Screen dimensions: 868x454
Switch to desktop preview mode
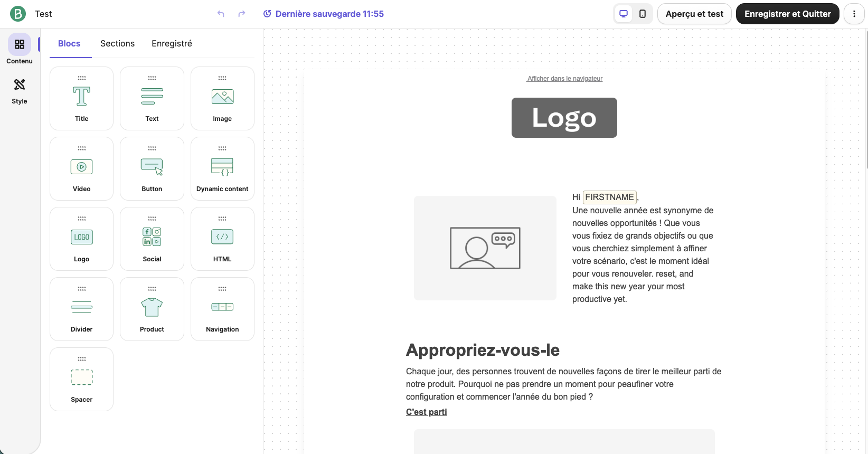pyautogui.click(x=624, y=14)
